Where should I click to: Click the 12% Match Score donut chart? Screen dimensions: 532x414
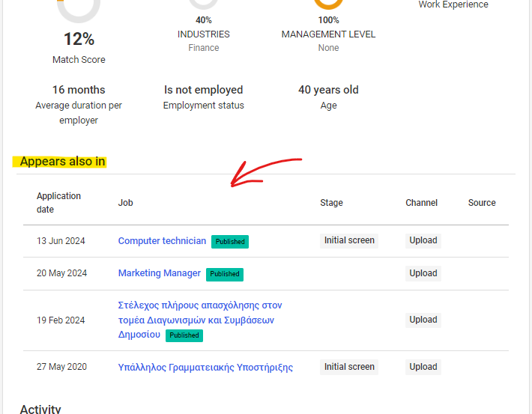click(79, 7)
